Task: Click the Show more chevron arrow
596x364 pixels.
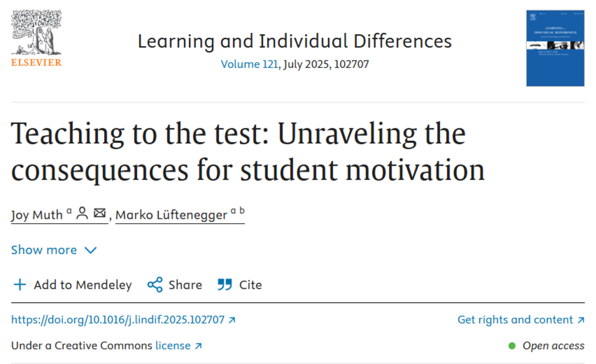Action: (90, 251)
